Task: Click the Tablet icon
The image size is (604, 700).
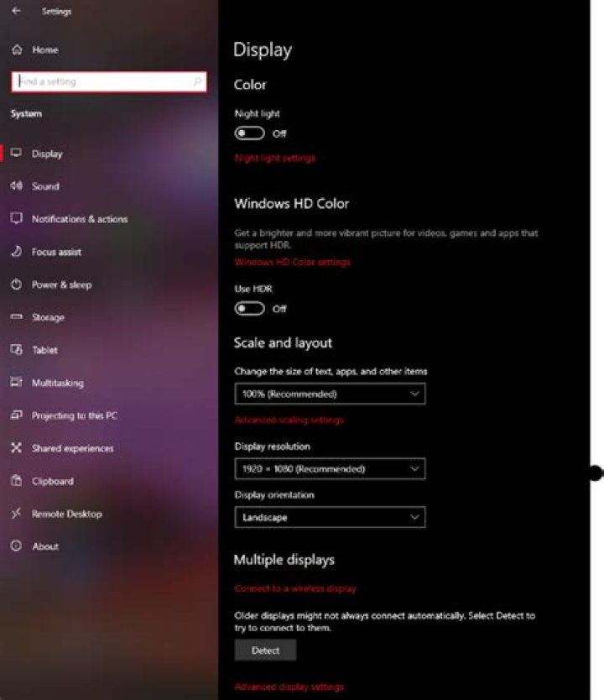Action: [x=17, y=349]
